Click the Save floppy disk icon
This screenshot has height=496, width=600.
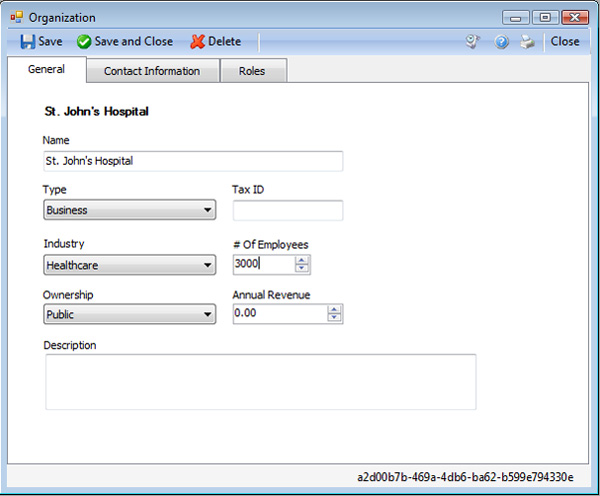click(27, 42)
